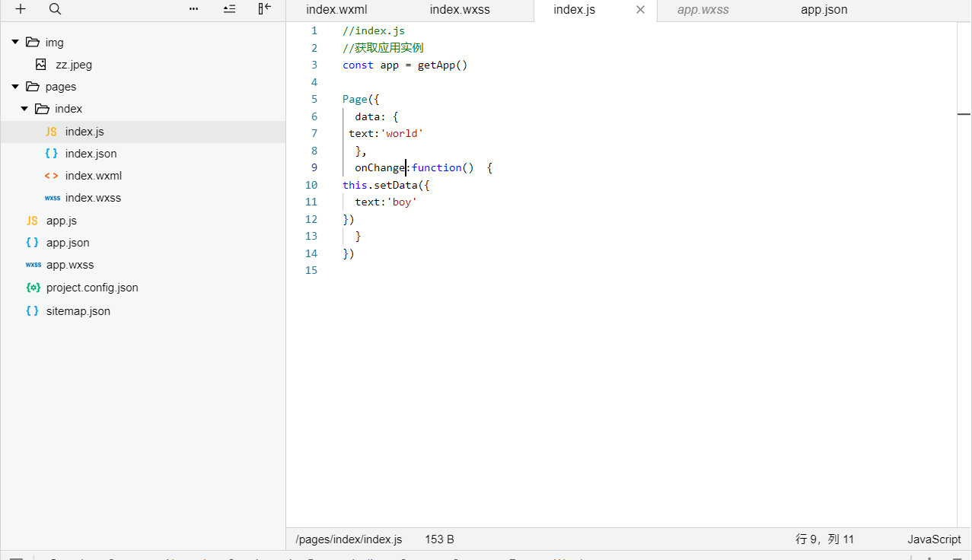Click braces icon beside index.json
Viewport: 972px width, 560px height.
point(51,154)
